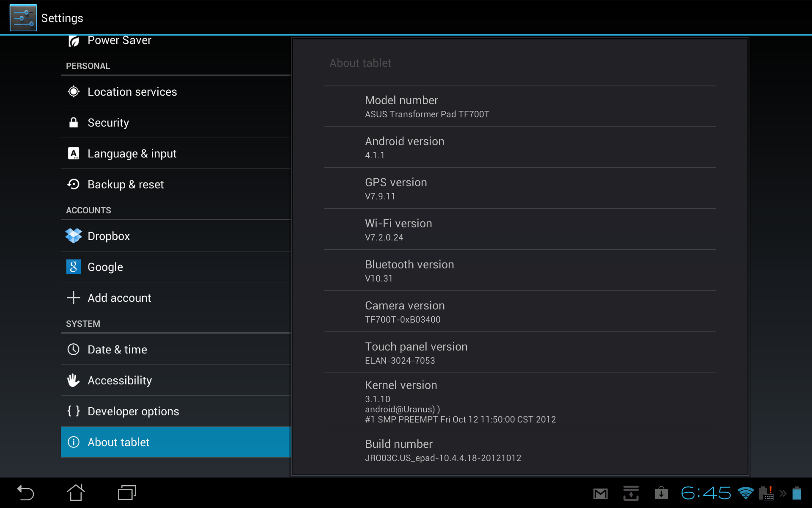Open the Recent apps icon
Image resolution: width=812 pixels, height=508 pixels.
(127, 493)
